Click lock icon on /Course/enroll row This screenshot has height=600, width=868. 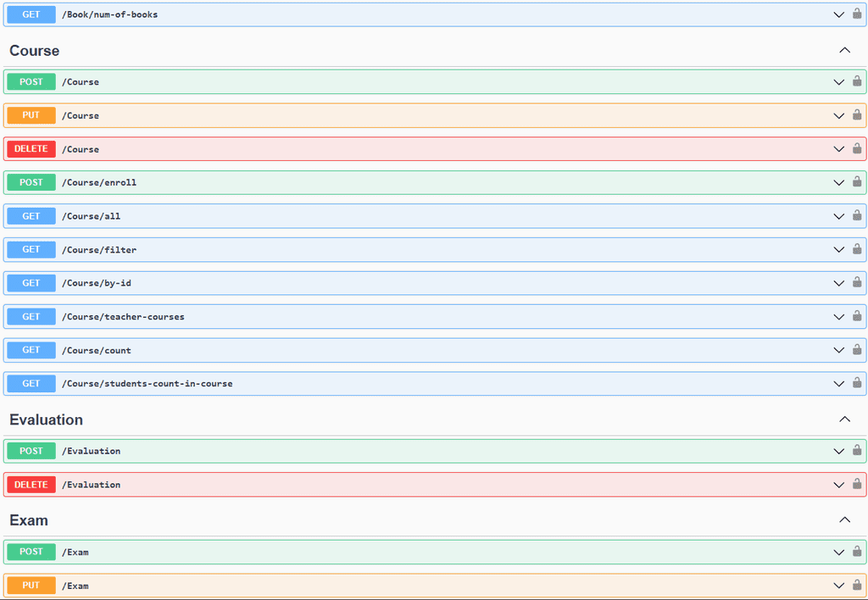coord(857,181)
